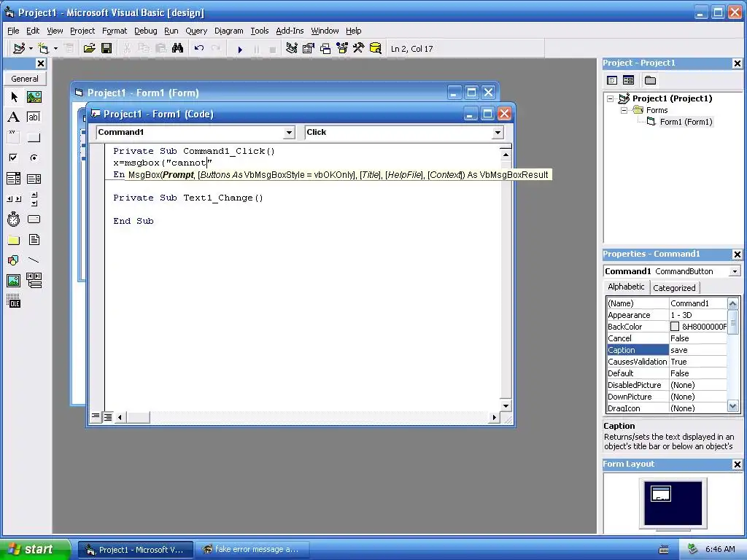Select the OptionButton control tool
This screenshot has width=747, height=560.
34,157
